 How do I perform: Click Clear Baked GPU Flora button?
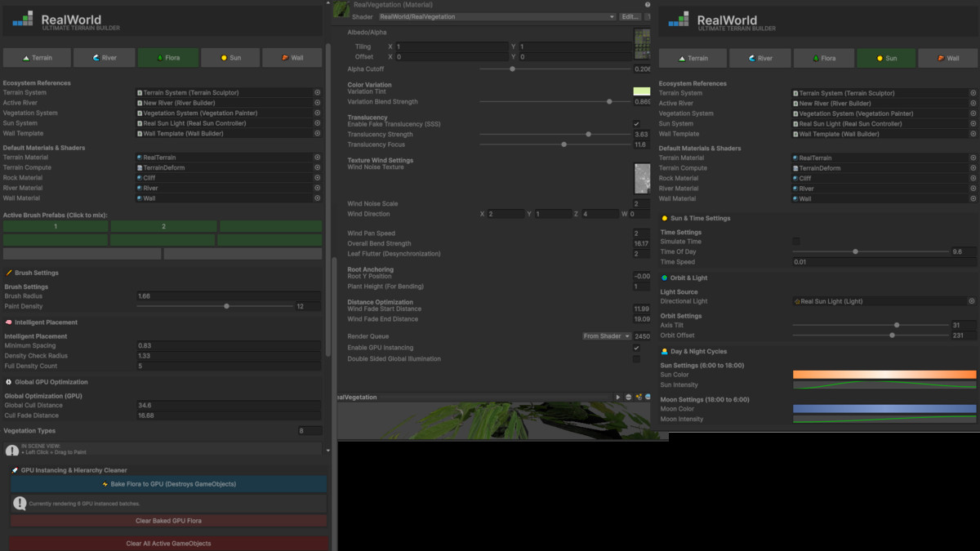tap(169, 521)
